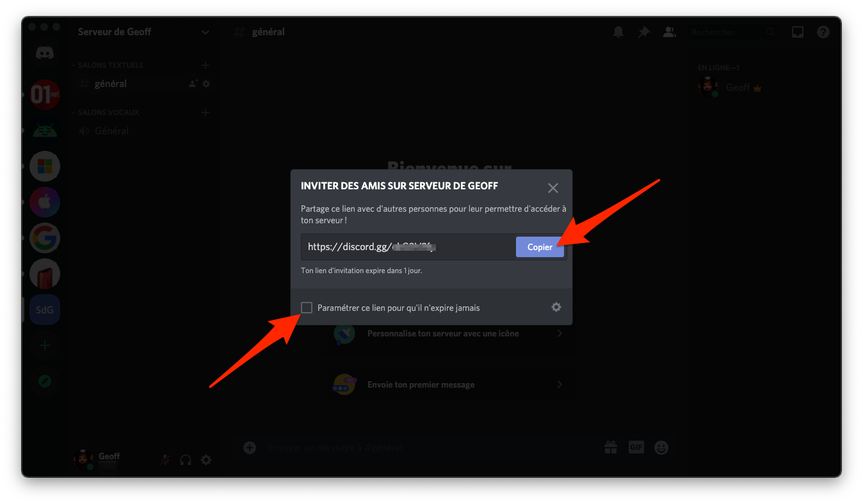The height and width of the screenshot is (504, 863).
Task: Add a server with the plus icon
Action: click(x=45, y=345)
